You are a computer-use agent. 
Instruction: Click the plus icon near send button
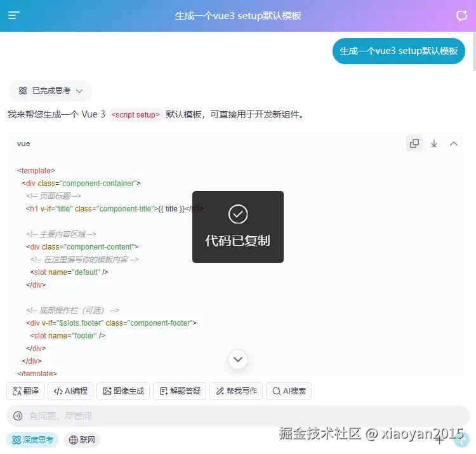[x=439, y=439]
